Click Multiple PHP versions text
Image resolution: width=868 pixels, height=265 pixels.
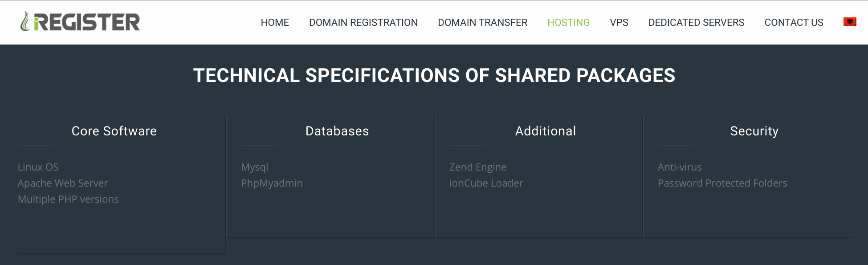pyautogui.click(x=68, y=199)
